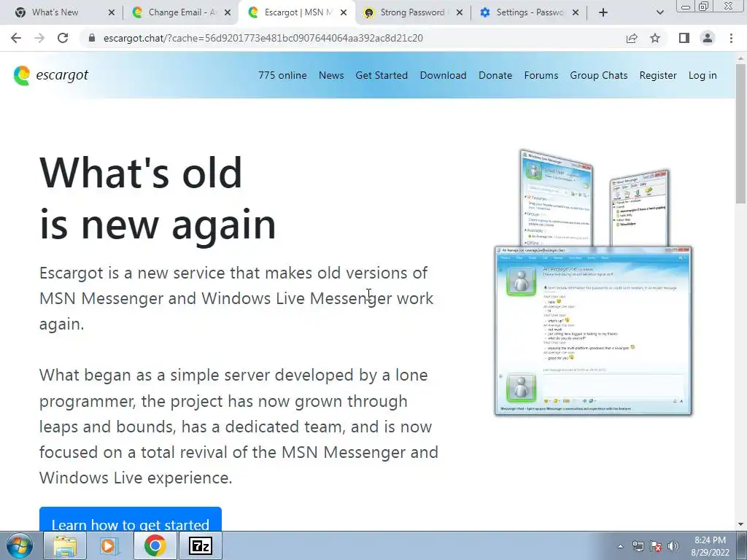Open the Chrome profile avatar

point(708,38)
